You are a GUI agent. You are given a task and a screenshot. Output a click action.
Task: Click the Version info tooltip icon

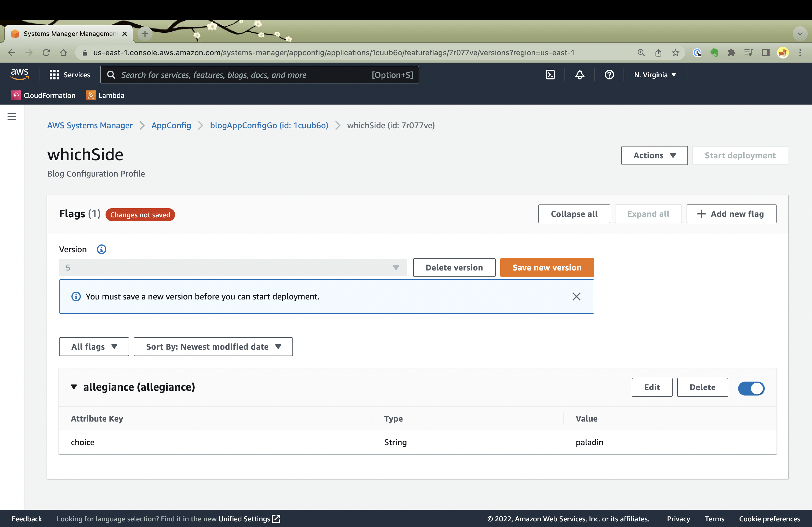(101, 249)
